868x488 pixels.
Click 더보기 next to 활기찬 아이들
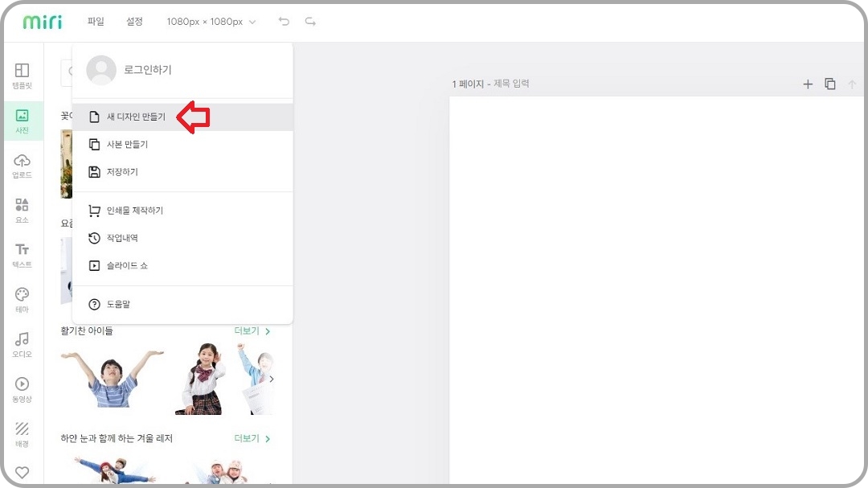(x=252, y=330)
